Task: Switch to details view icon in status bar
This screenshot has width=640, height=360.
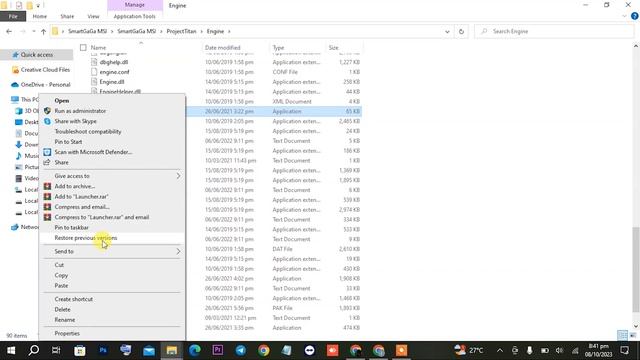Action: pos(622,336)
